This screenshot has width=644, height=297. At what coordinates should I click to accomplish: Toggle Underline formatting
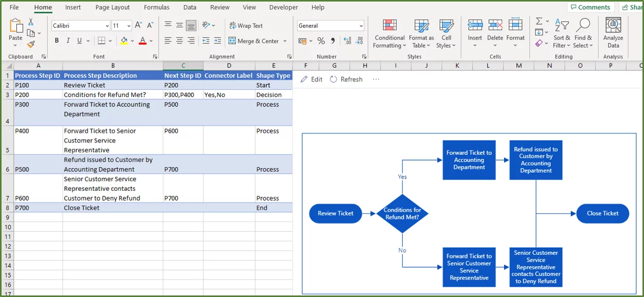click(x=79, y=41)
